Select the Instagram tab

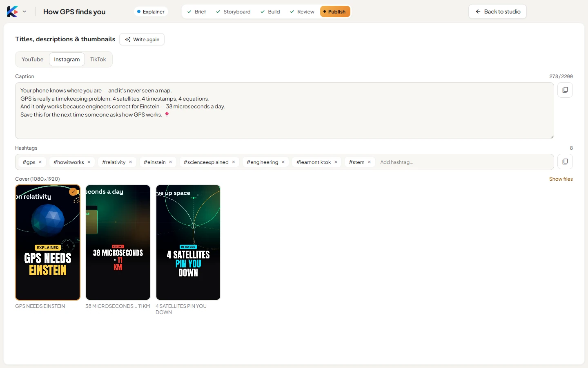pos(67,59)
